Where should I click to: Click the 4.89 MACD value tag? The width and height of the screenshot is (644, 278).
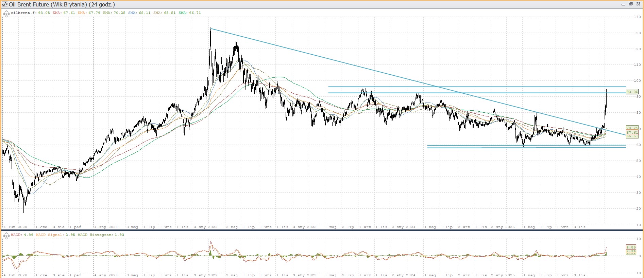pos(631,247)
